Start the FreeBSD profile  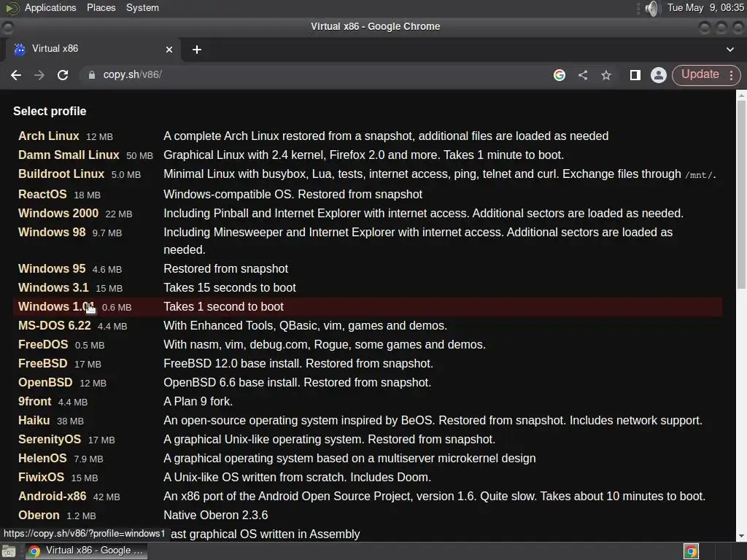43,363
